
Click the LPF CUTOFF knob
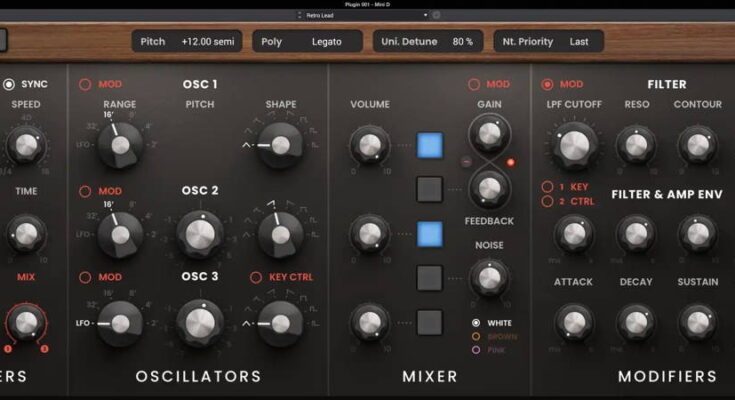click(575, 146)
